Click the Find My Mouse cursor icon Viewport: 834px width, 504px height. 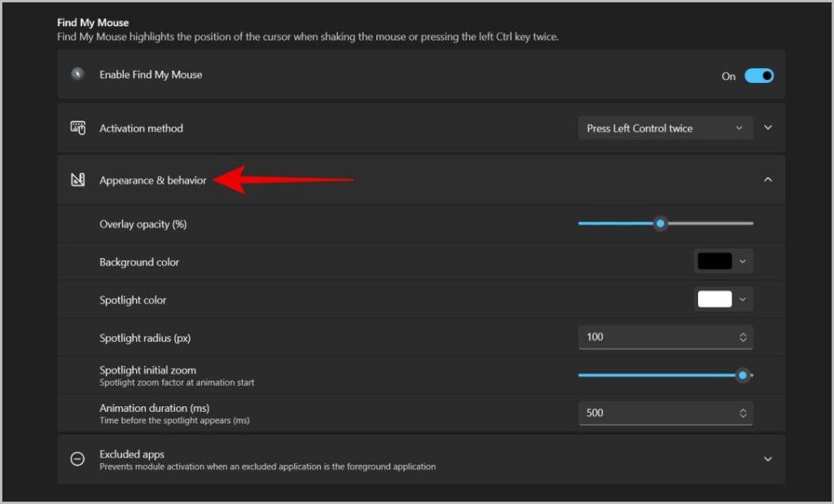[77, 74]
